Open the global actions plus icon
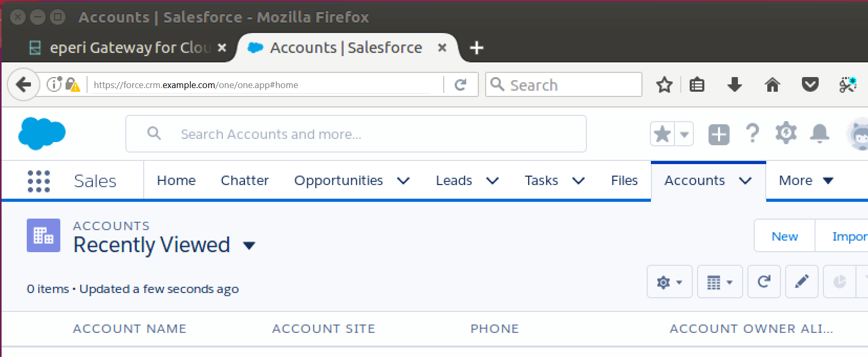The height and width of the screenshot is (357, 868). [719, 134]
